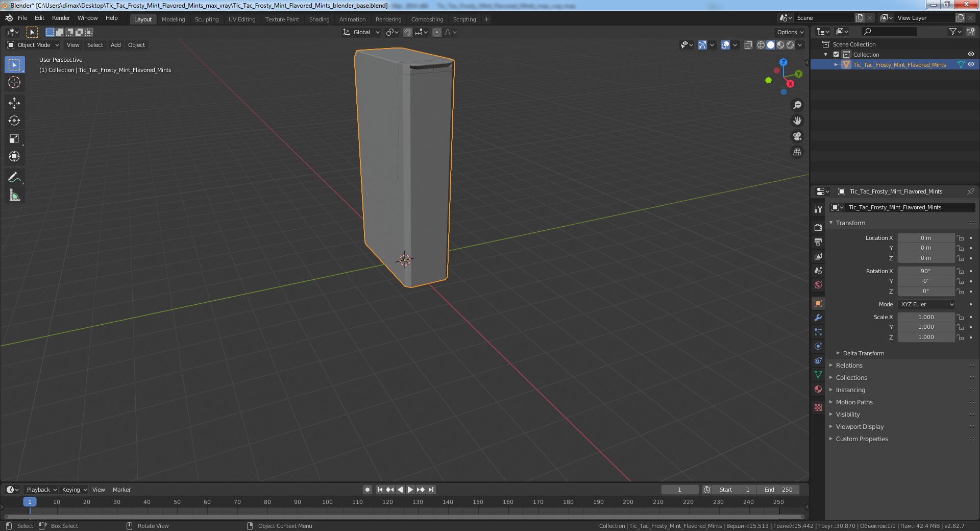This screenshot has height=531, width=980.
Task: Click the zoom view magnifier icon
Action: point(797,105)
